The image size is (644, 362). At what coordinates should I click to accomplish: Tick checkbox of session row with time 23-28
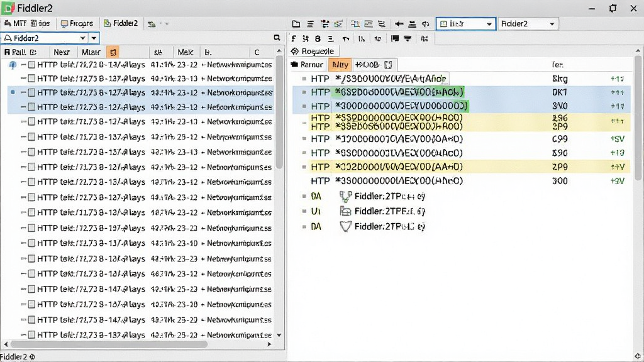pyautogui.click(x=31, y=305)
